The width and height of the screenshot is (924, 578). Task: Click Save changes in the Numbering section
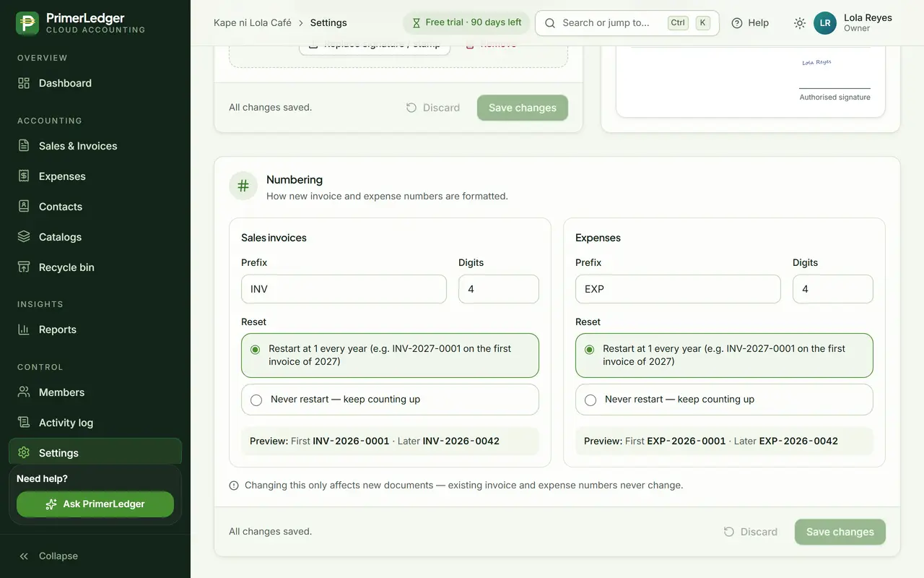tap(840, 532)
